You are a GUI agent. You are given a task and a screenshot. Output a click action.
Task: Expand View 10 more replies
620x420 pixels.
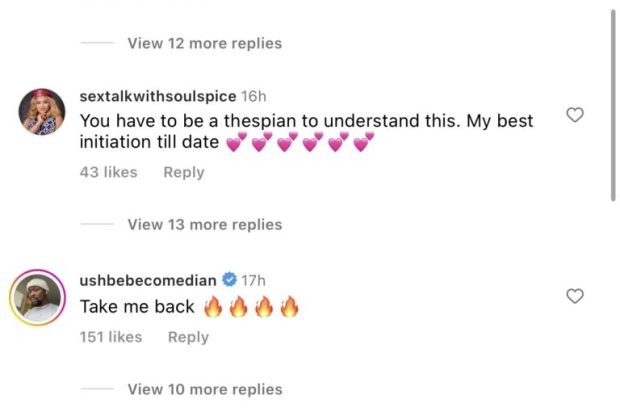coord(204,389)
